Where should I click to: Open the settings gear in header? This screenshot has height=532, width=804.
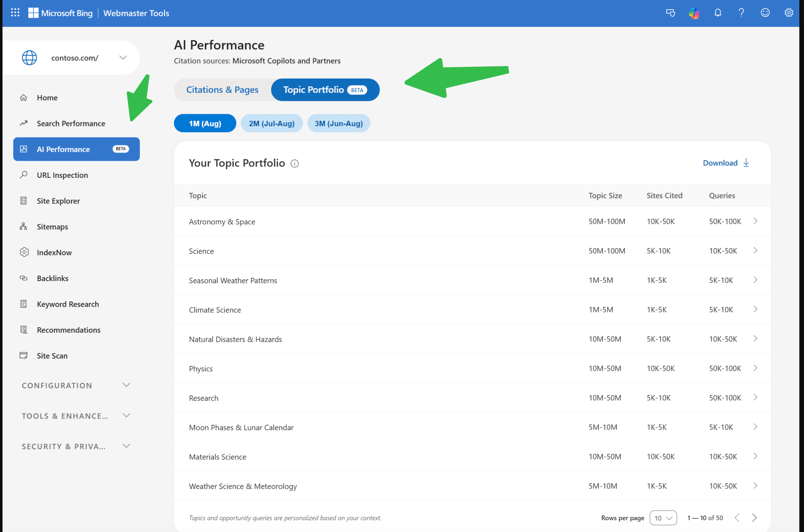click(789, 13)
